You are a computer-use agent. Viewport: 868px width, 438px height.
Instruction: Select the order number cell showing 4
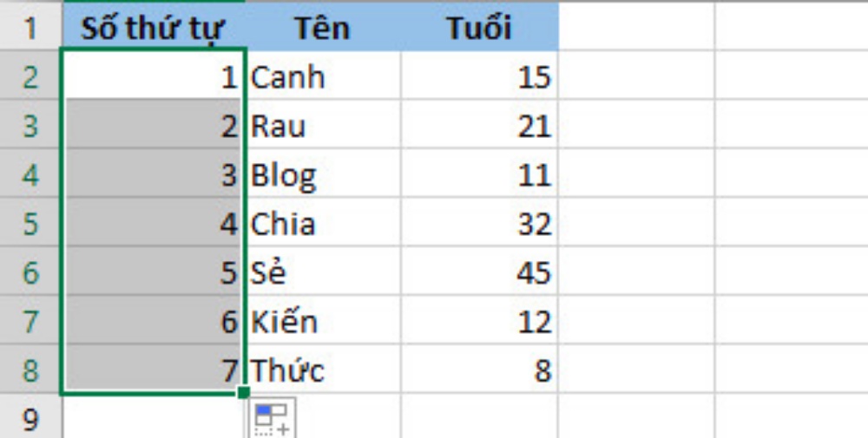click(154, 225)
